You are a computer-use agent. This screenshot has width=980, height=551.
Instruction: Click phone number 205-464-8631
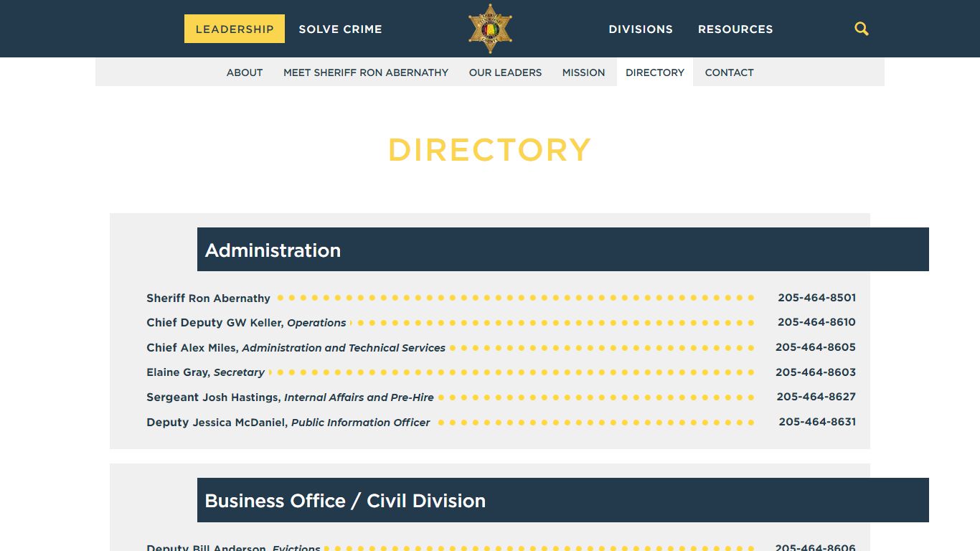click(817, 422)
